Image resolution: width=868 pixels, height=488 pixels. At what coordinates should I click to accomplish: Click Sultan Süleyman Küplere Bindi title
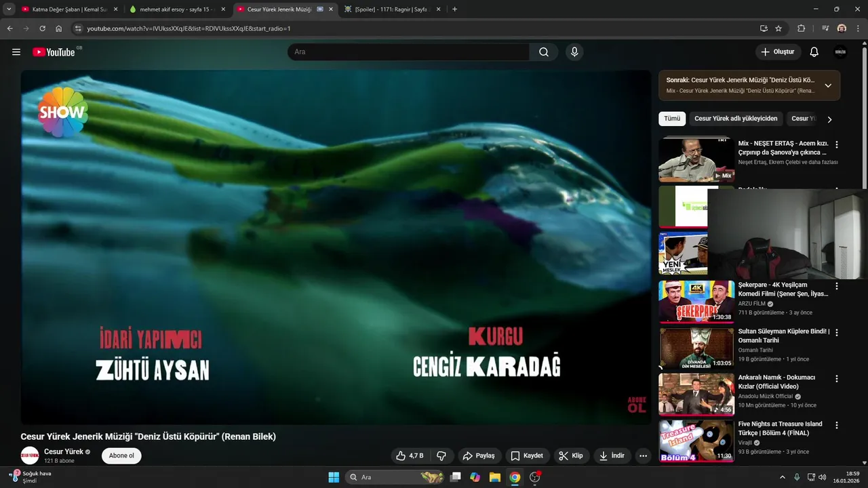(x=784, y=335)
